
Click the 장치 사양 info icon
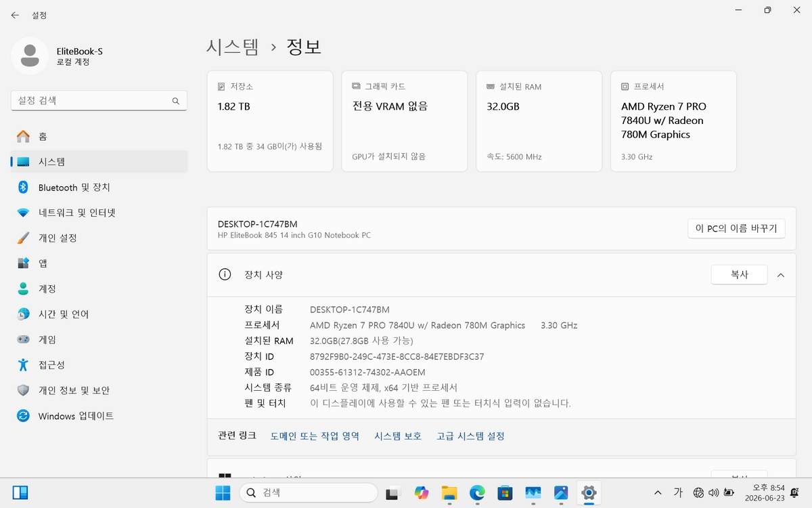tap(225, 275)
